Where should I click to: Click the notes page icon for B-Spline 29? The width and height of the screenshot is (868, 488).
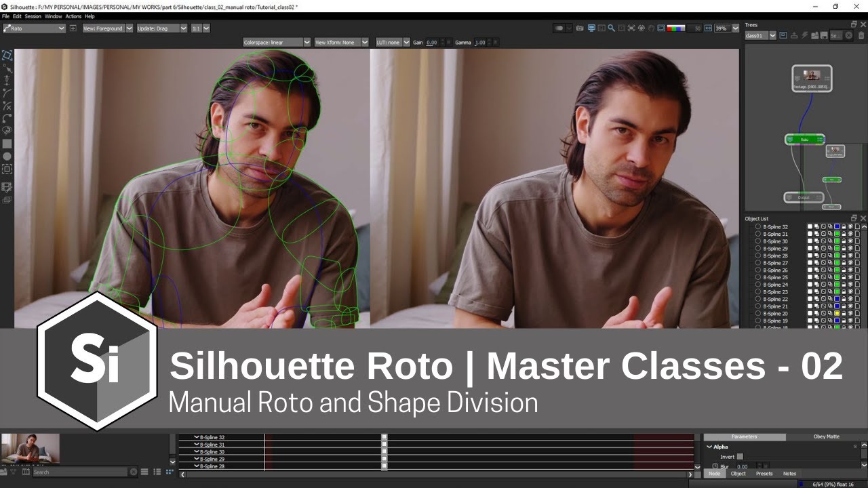click(857, 248)
